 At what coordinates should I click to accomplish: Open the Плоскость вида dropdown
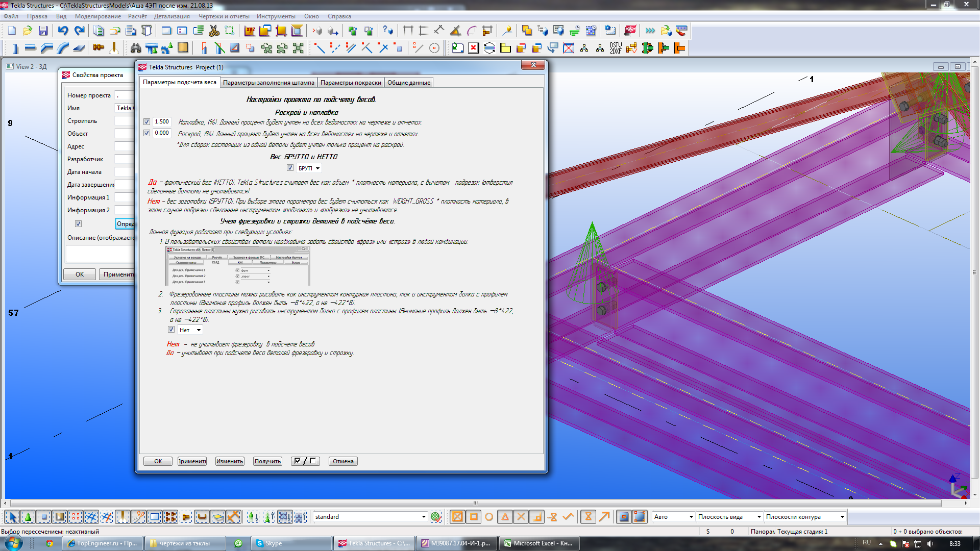[x=758, y=517]
